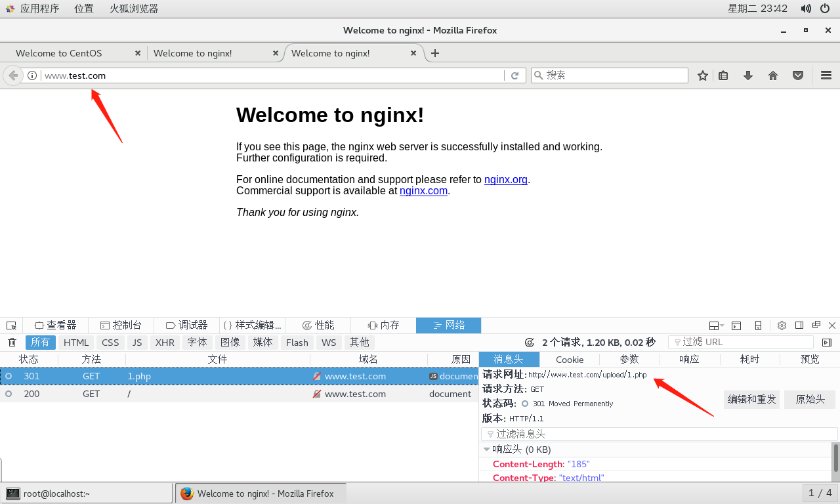Close the developer tools panel
Viewport: 840px width, 504px height.
coord(832,325)
